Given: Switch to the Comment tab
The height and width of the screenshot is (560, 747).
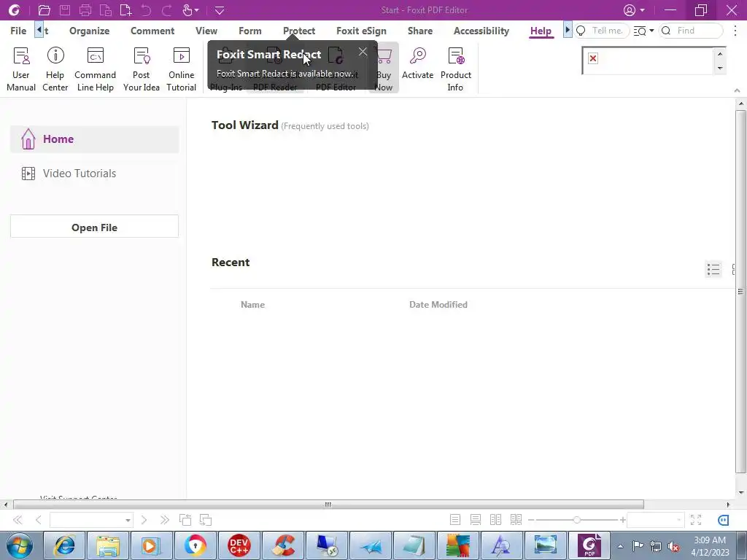Looking at the screenshot, I should tap(152, 31).
